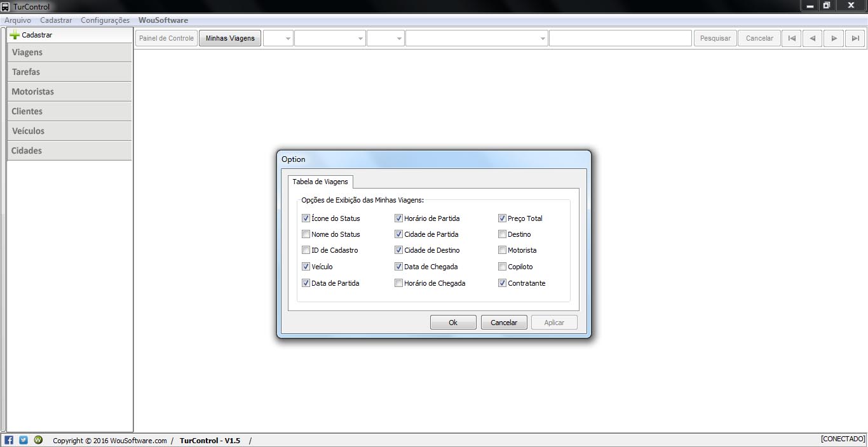868x447 pixels.
Task: Open the Veículos sidebar section
Action: click(69, 131)
